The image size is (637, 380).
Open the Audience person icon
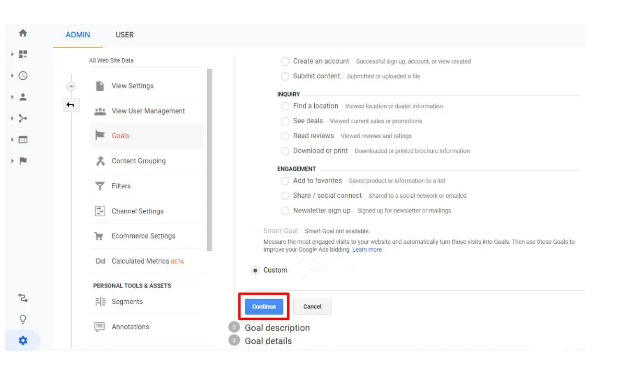tap(23, 97)
